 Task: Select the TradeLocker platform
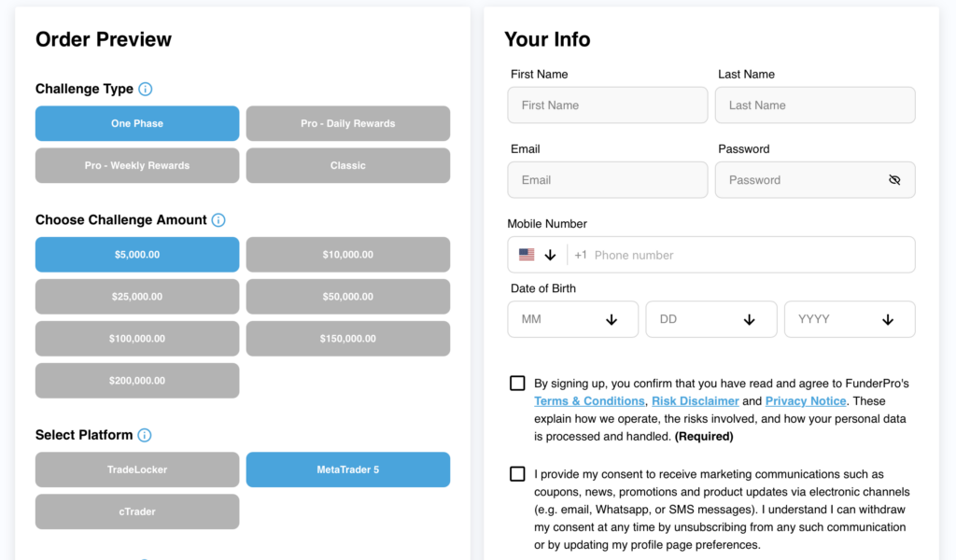[136, 469]
